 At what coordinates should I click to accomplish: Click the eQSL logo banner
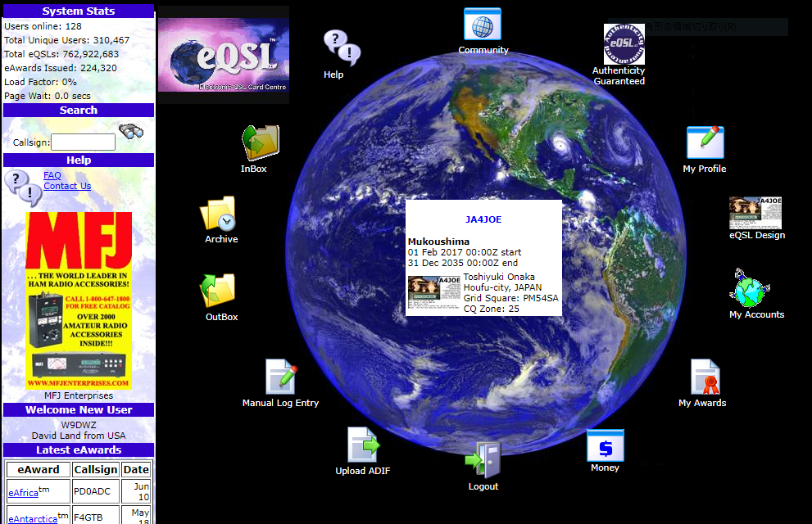point(224,55)
